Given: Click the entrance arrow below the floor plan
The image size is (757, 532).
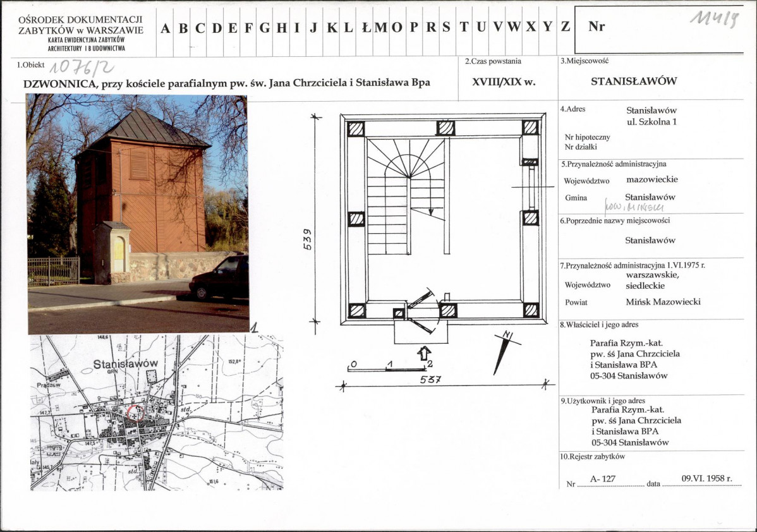Looking at the screenshot, I should pyautogui.click(x=424, y=353).
